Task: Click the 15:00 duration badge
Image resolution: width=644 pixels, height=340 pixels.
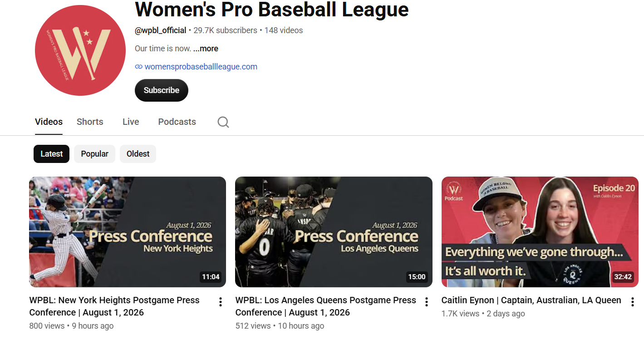Action: pyautogui.click(x=417, y=277)
